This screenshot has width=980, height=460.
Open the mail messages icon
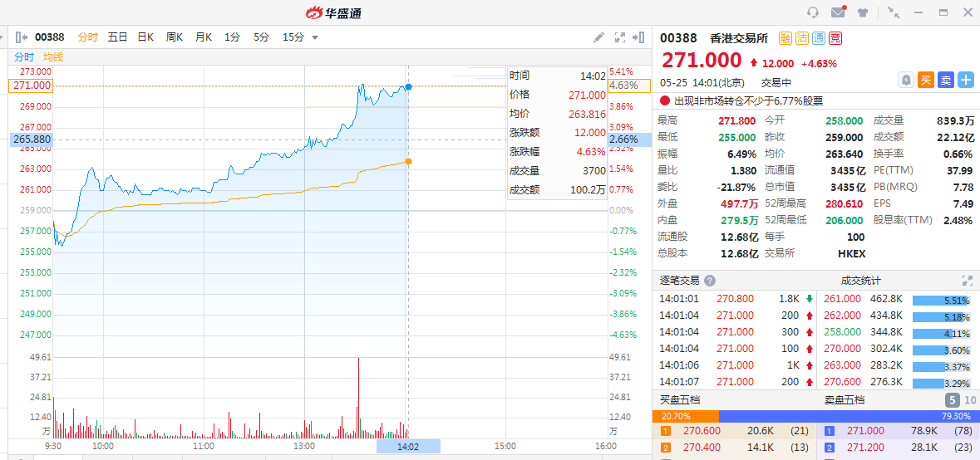[x=838, y=12]
